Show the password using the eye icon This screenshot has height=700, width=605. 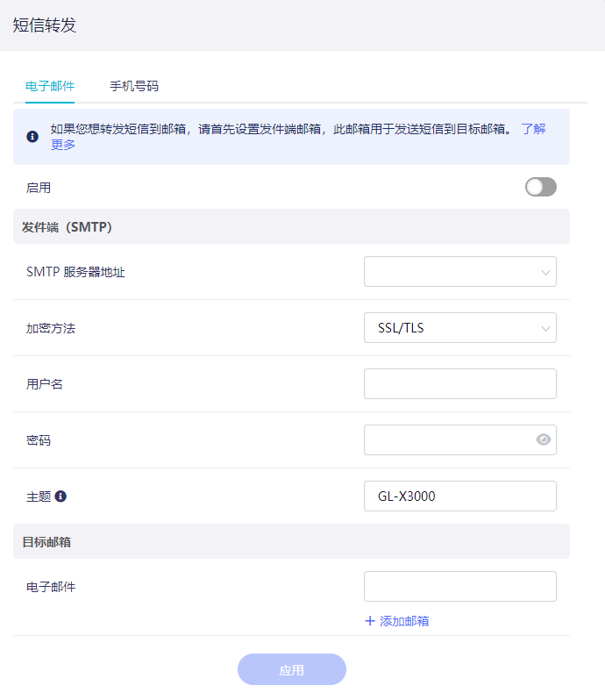click(x=544, y=439)
